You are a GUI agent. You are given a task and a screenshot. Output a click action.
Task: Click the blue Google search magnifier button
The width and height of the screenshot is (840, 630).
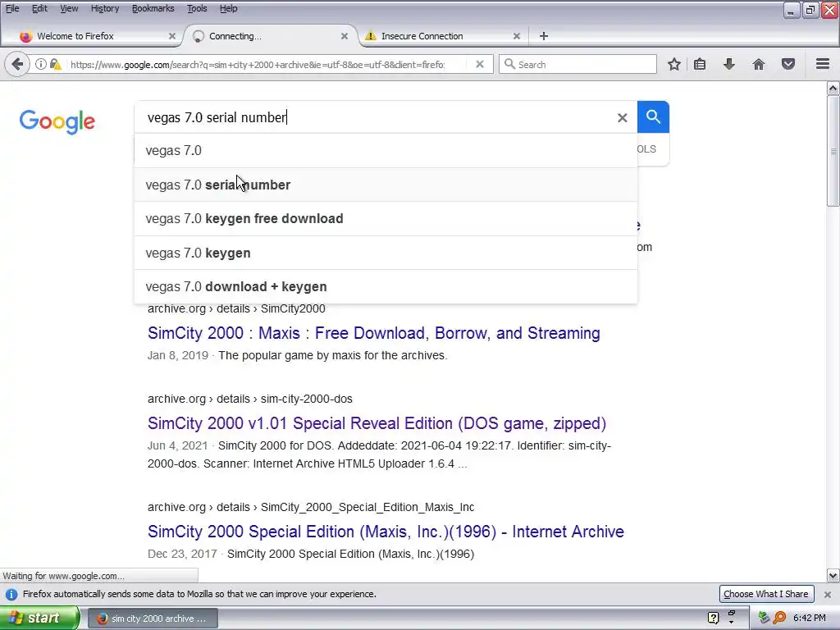(653, 116)
